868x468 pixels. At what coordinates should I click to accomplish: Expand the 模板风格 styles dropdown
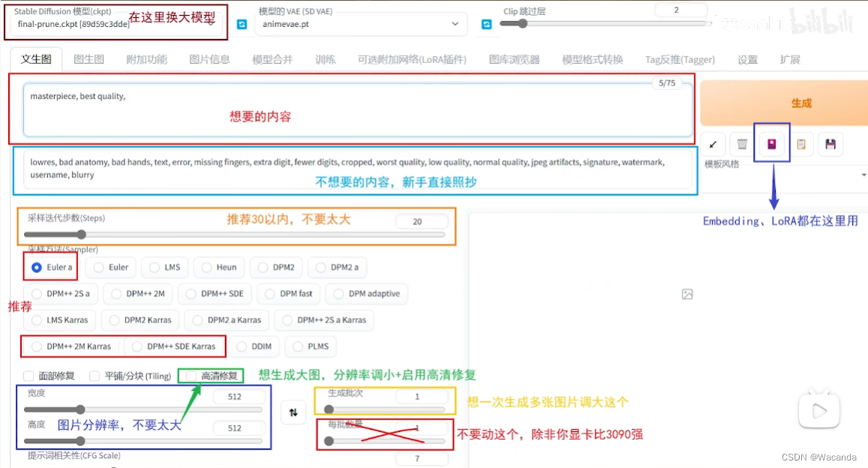(x=863, y=175)
